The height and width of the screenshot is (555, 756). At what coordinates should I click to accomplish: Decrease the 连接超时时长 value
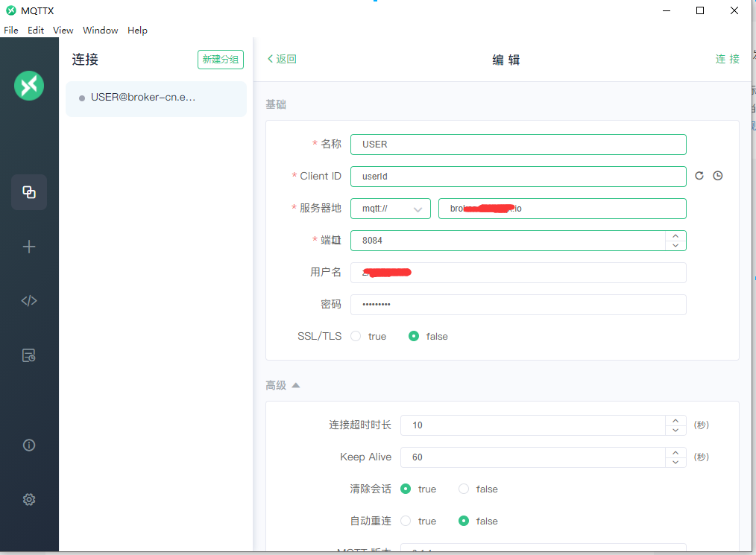[x=675, y=431]
